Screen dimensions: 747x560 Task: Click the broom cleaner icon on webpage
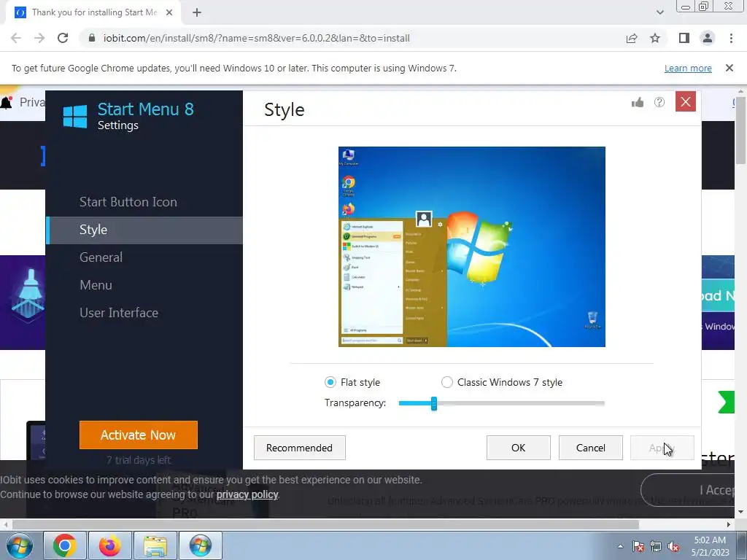click(x=28, y=295)
